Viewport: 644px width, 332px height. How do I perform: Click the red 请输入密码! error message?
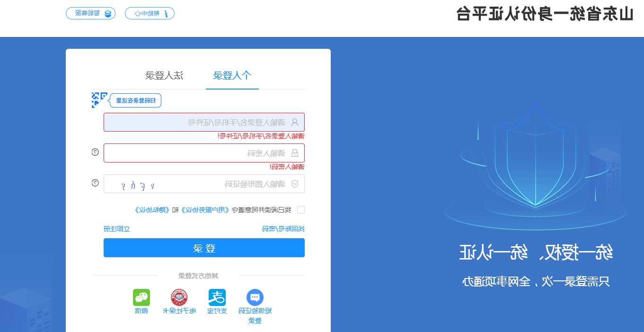click(x=287, y=167)
